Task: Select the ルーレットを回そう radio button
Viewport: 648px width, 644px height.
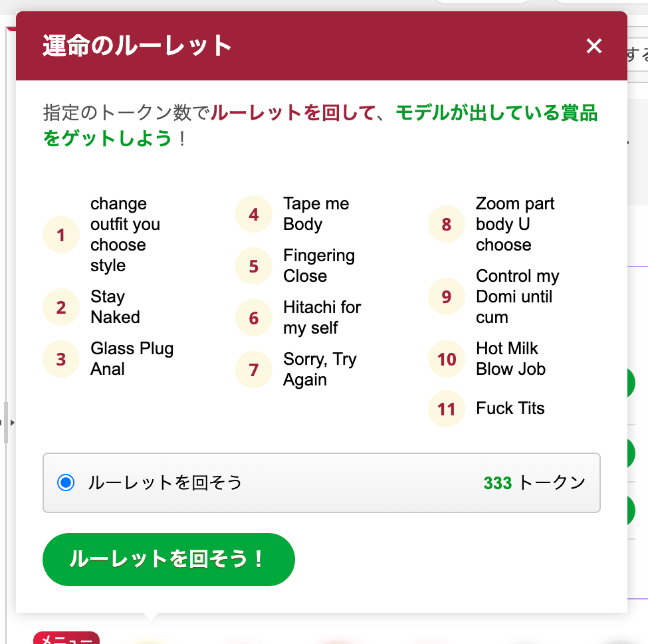Action: [66, 483]
